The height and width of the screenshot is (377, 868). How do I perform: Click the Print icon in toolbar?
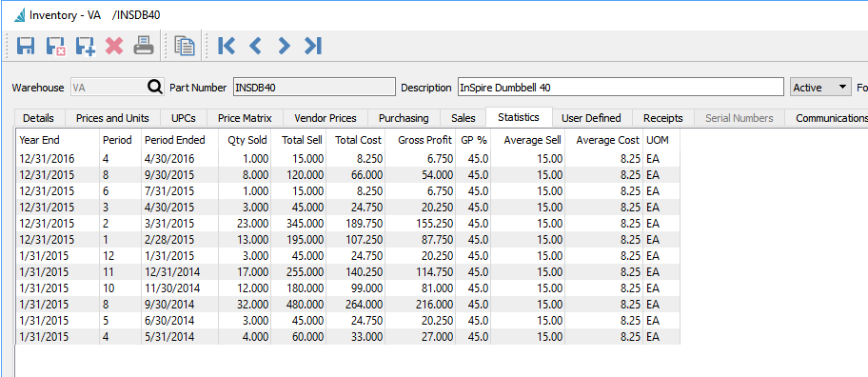point(144,46)
